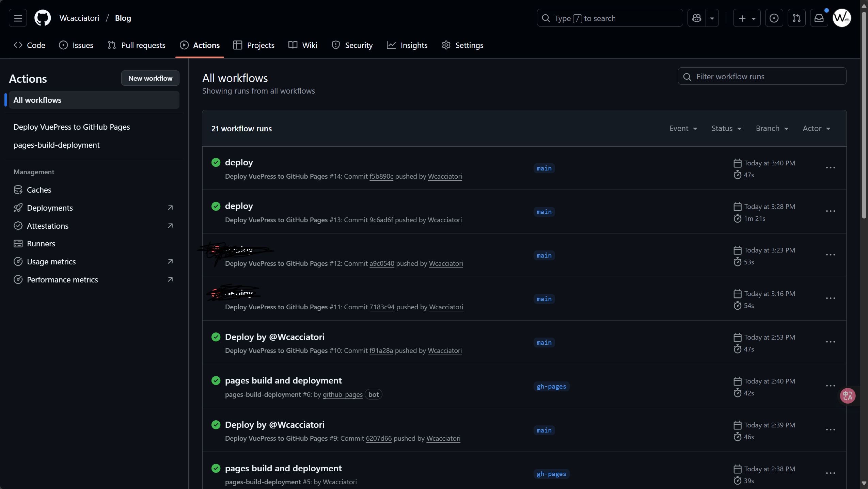This screenshot has height=489, width=868.
Task: Select Deploy VuePress to GitHub Pages workflow
Action: pos(72,127)
